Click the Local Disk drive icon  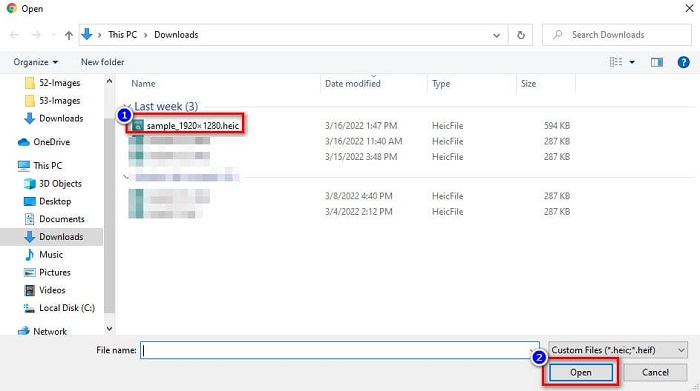29,308
